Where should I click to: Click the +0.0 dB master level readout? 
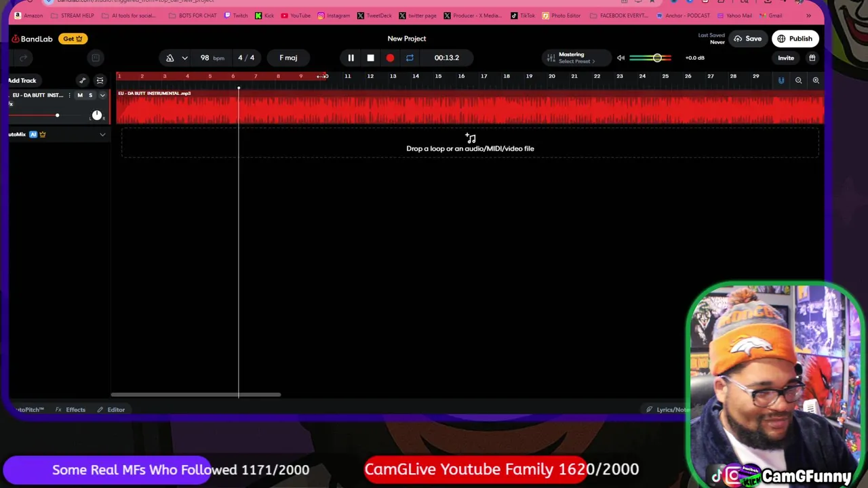click(x=695, y=58)
